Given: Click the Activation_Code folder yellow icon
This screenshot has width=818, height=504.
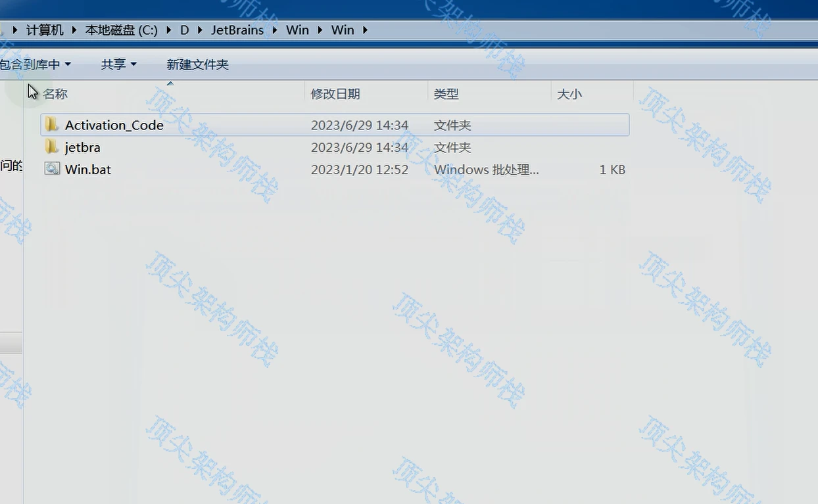Looking at the screenshot, I should tap(51, 125).
